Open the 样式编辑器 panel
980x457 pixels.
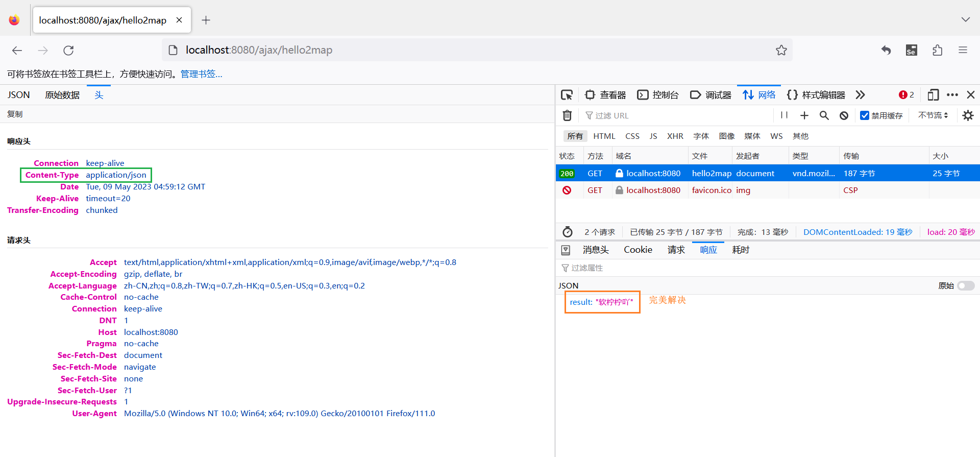816,95
